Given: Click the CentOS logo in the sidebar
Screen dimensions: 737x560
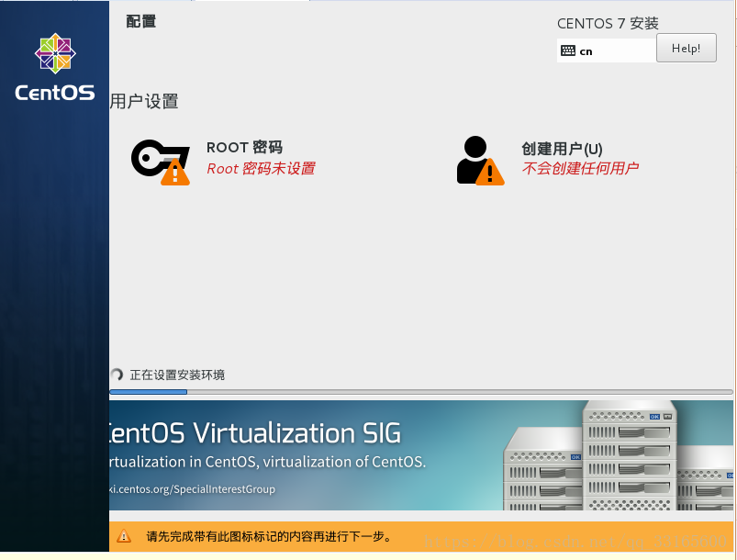Looking at the screenshot, I should pos(55,53).
